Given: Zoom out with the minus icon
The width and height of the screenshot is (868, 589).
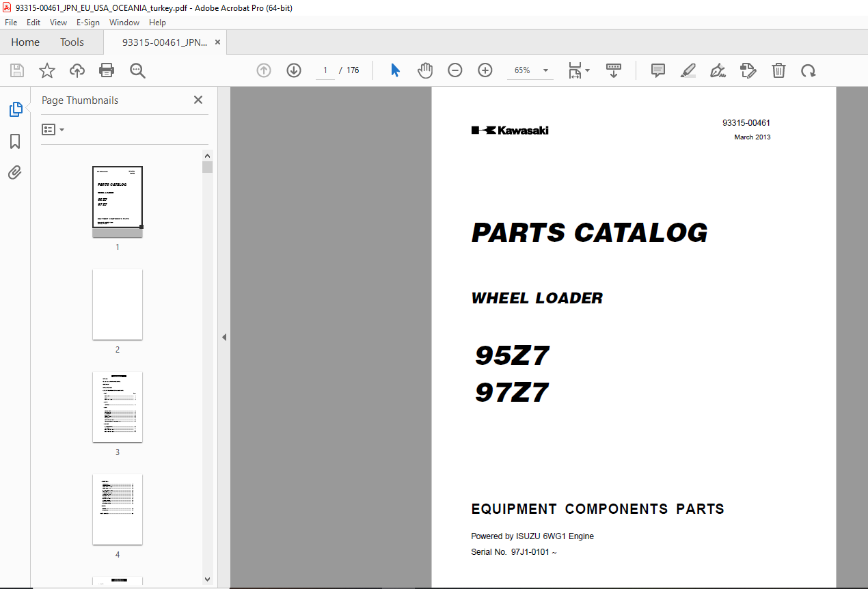Looking at the screenshot, I should click(455, 70).
